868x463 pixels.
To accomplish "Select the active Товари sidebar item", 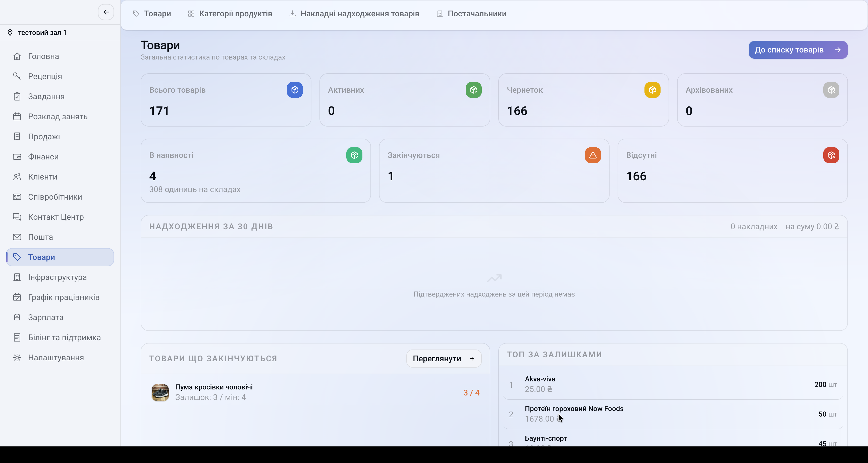I will coord(60,257).
